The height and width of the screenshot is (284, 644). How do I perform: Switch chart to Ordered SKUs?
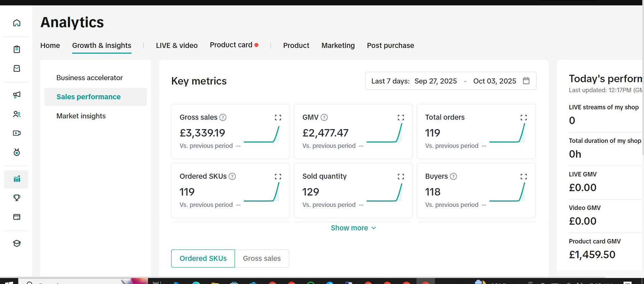point(203,258)
